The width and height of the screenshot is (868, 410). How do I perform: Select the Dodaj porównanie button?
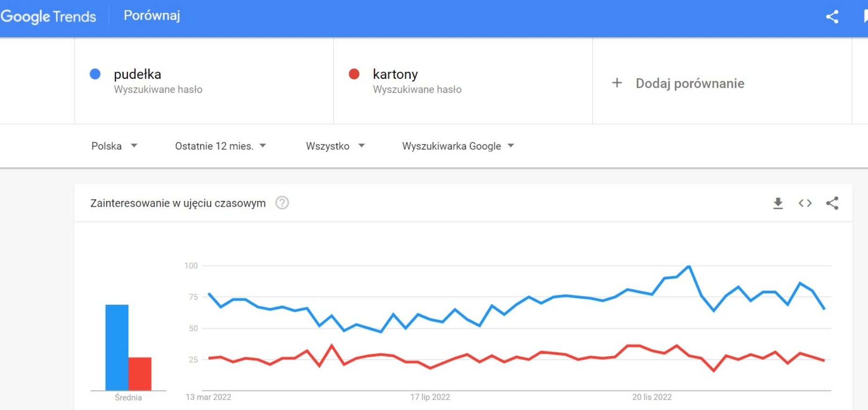689,83
